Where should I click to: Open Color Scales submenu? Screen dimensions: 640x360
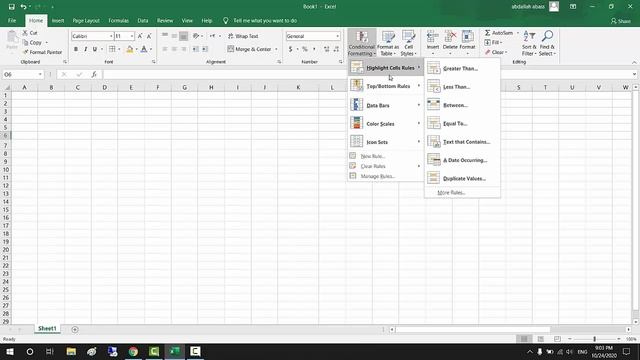tap(385, 124)
